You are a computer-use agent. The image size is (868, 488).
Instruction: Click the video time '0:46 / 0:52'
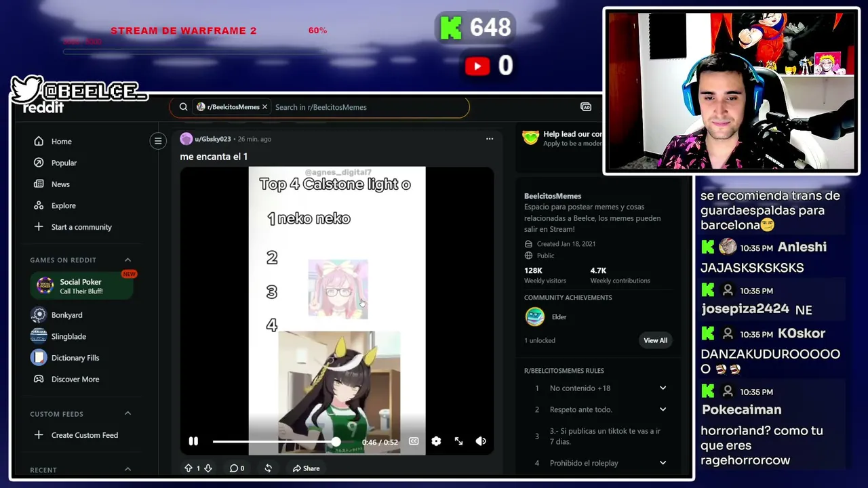click(380, 442)
